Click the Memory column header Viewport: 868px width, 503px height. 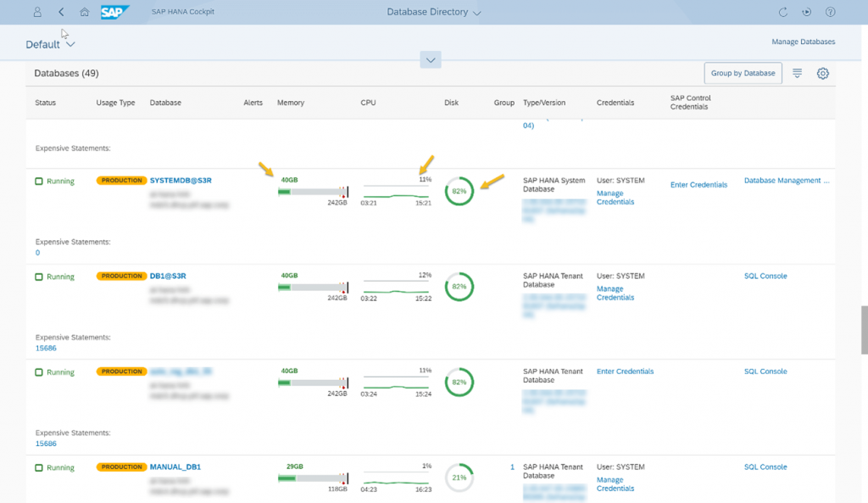point(291,103)
